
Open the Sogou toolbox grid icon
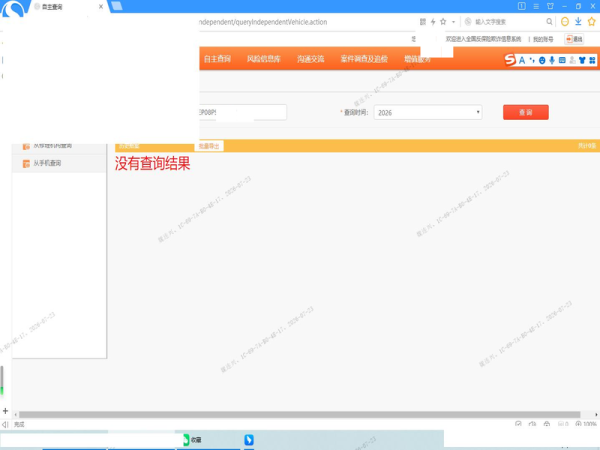(592, 60)
